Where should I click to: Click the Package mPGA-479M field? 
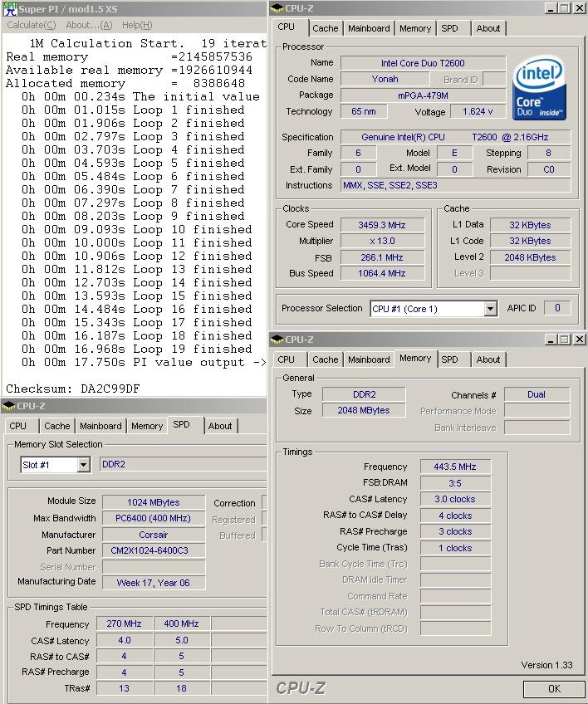[x=423, y=95]
